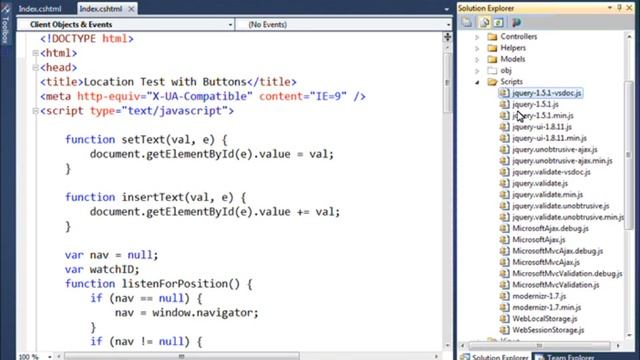Expand the Helpers folder
The width and height of the screenshot is (640, 360).
click(477, 48)
